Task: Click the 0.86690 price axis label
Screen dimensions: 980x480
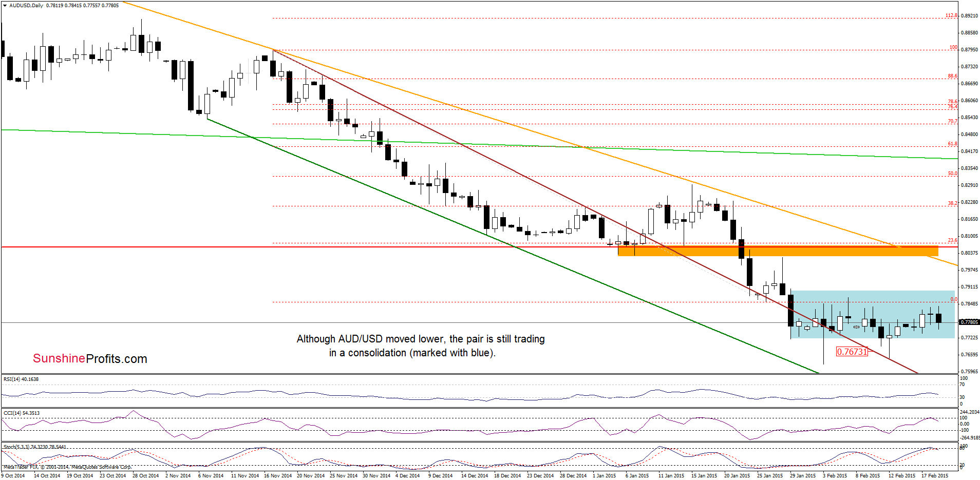Action: (969, 83)
